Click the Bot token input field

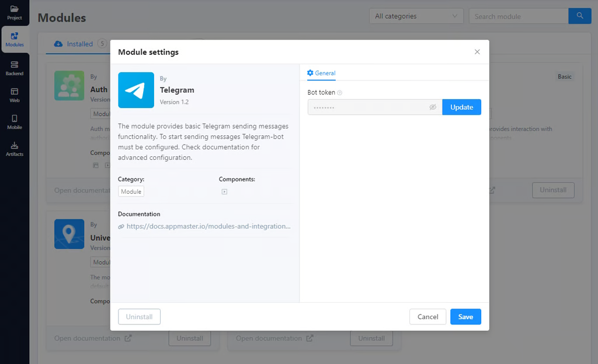pyautogui.click(x=368, y=107)
